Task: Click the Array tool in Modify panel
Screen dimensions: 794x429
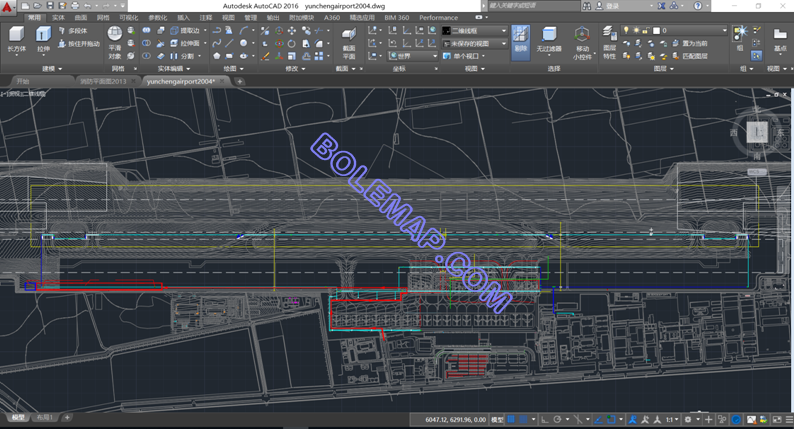Action: click(x=319, y=56)
